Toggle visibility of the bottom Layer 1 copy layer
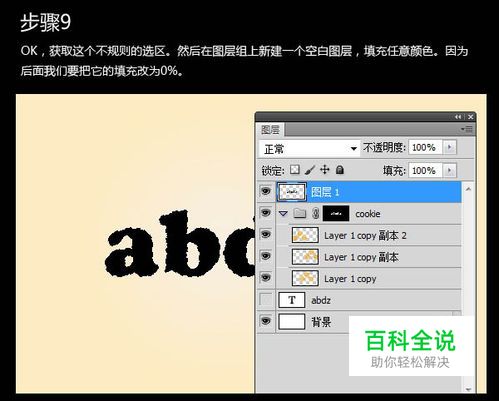 [x=266, y=278]
